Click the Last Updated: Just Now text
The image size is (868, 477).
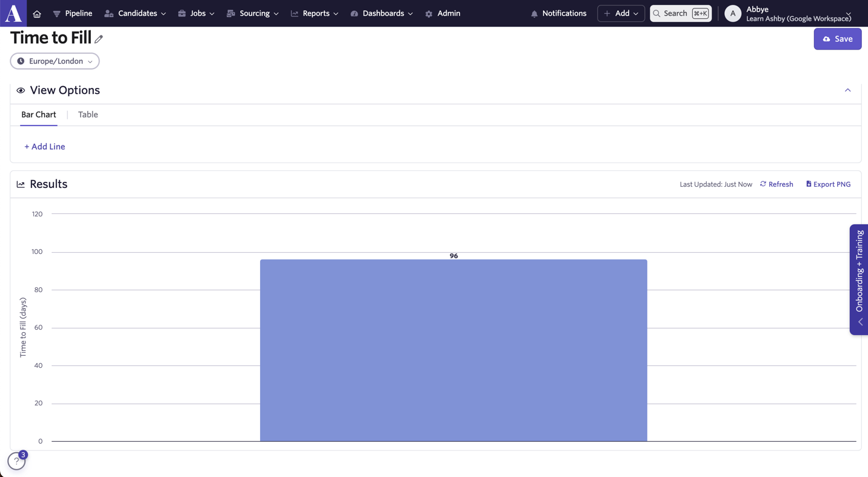point(716,184)
